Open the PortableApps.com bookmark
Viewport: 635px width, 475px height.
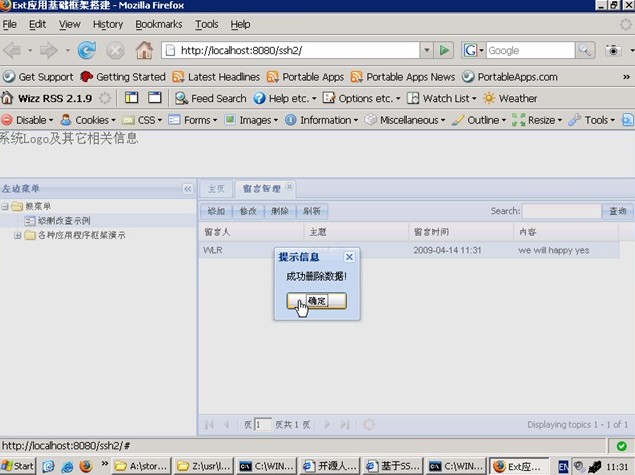pyautogui.click(x=510, y=77)
